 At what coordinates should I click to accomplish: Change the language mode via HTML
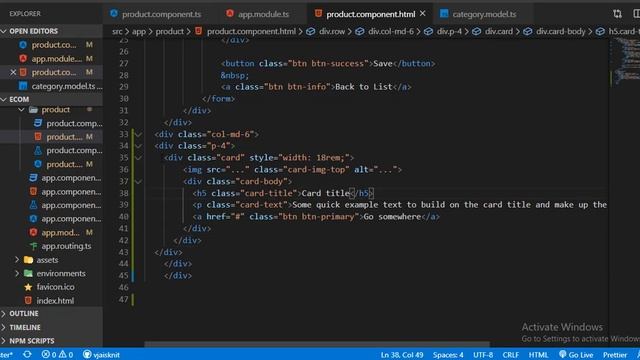coord(538,355)
